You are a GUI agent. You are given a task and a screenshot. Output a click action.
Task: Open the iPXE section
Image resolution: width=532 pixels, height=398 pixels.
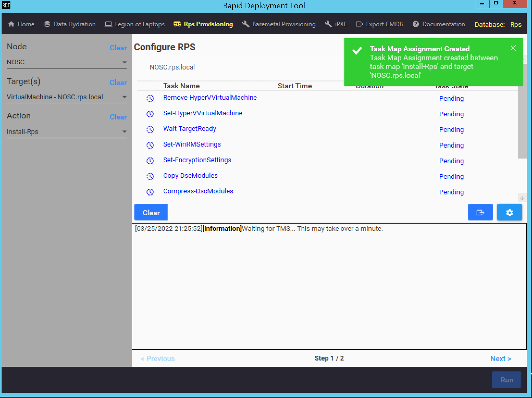336,24
